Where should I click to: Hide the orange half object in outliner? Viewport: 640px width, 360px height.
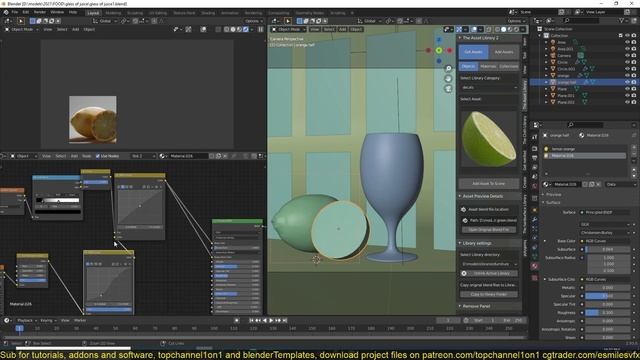tap(627, 82)
